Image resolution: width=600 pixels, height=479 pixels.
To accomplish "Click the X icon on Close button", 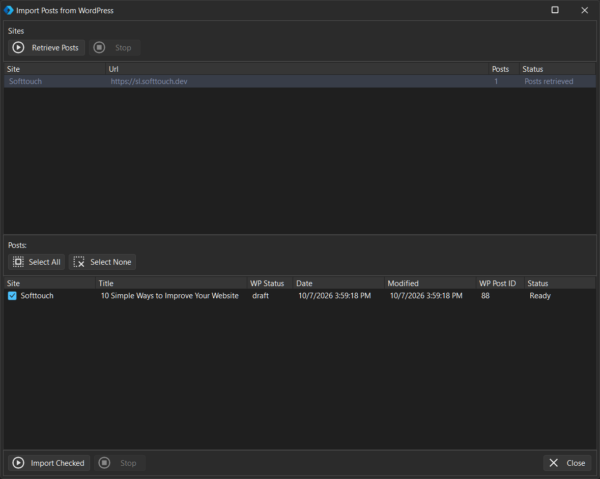I will click(x=553, y=463).
